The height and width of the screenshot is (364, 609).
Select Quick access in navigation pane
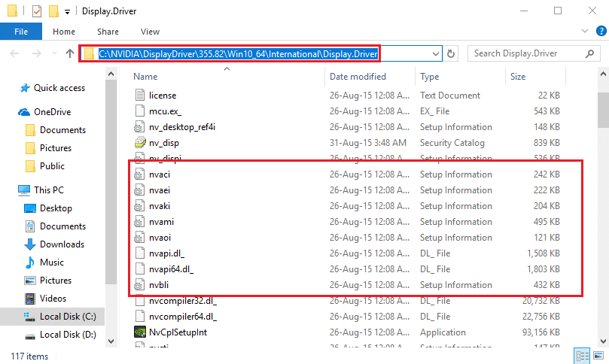point(59,88)
